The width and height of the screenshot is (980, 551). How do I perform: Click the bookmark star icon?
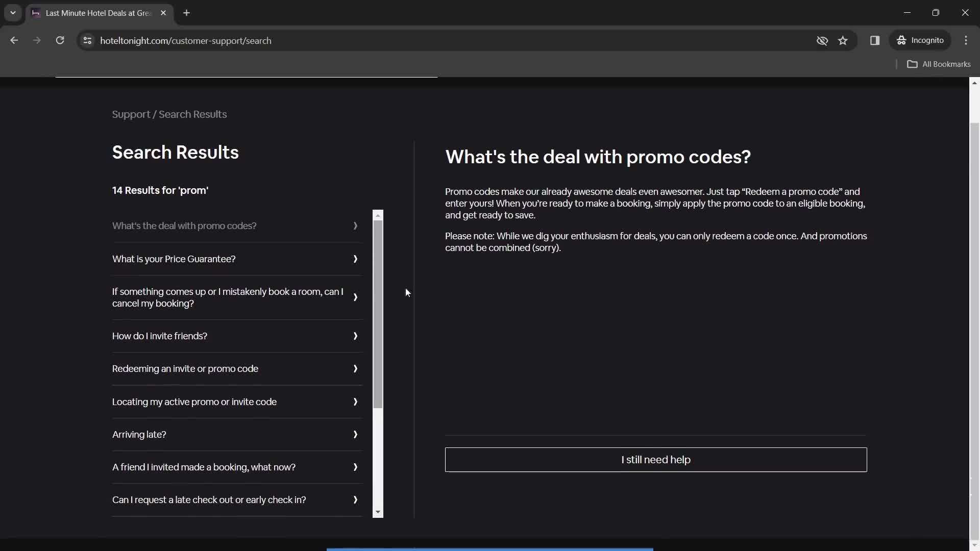843,40
